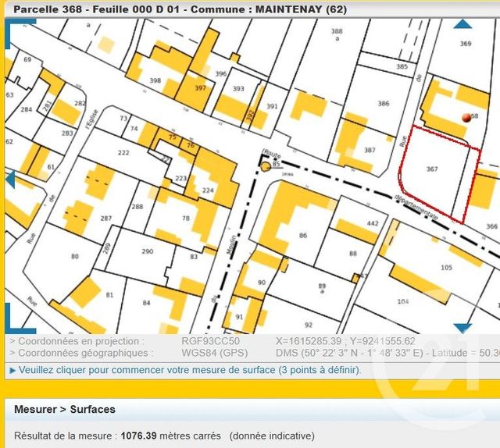Click parcel number 92
Image resolution: width=500 pixels, height=448 pixels.
coord(309,325)
